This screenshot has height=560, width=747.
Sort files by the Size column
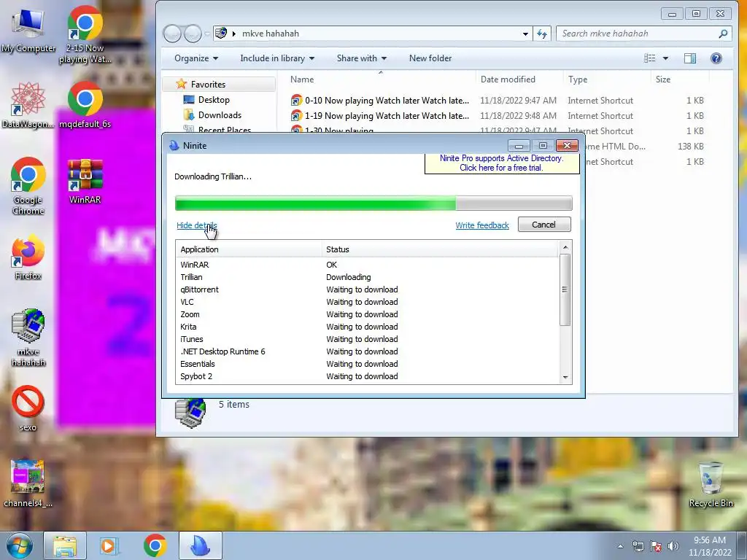(679, 79)
